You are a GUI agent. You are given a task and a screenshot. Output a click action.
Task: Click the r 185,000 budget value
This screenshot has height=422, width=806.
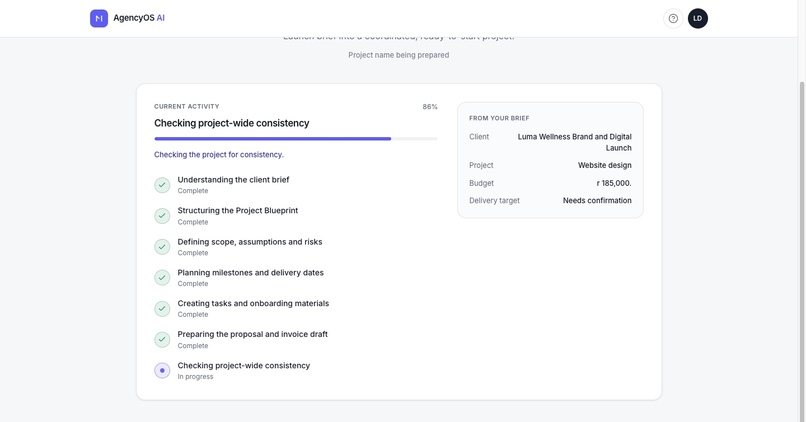coord(614,183)
